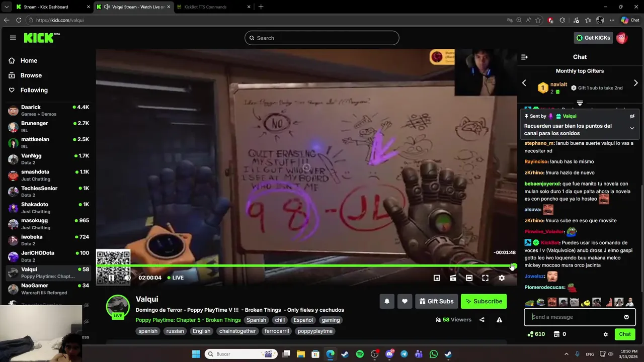644x362 pixels.
Task: Open Following in sidebar
Action: (34, 90)
